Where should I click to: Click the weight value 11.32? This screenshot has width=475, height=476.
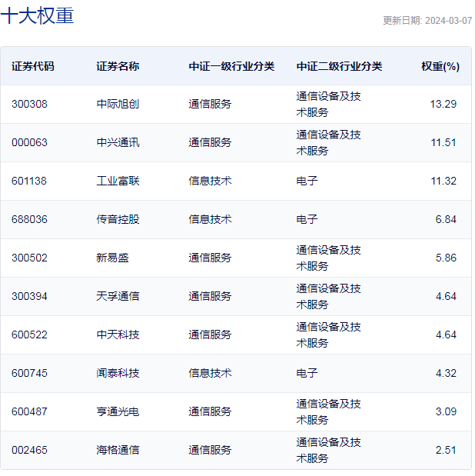tap(443, 181)
